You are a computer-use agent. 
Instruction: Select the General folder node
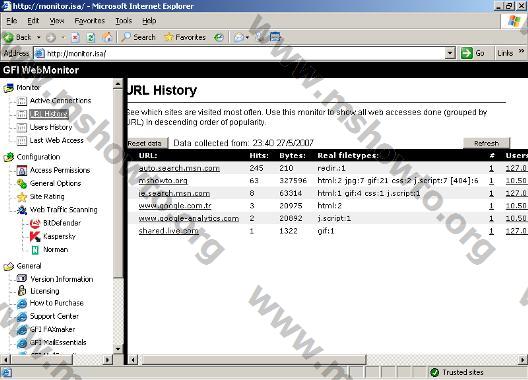[29, 266]
